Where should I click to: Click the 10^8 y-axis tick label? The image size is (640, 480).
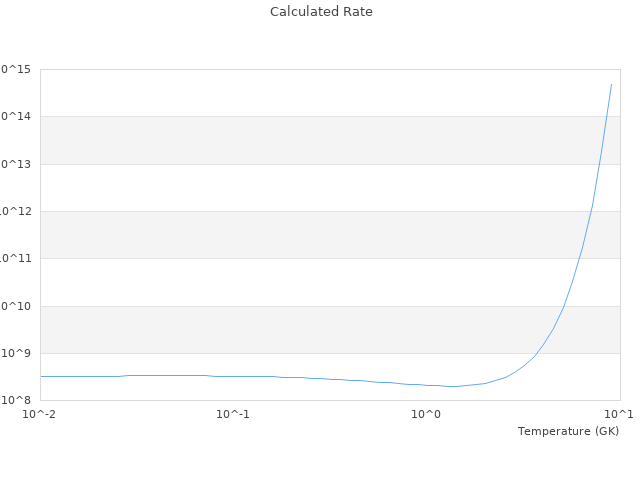(17, 400)
